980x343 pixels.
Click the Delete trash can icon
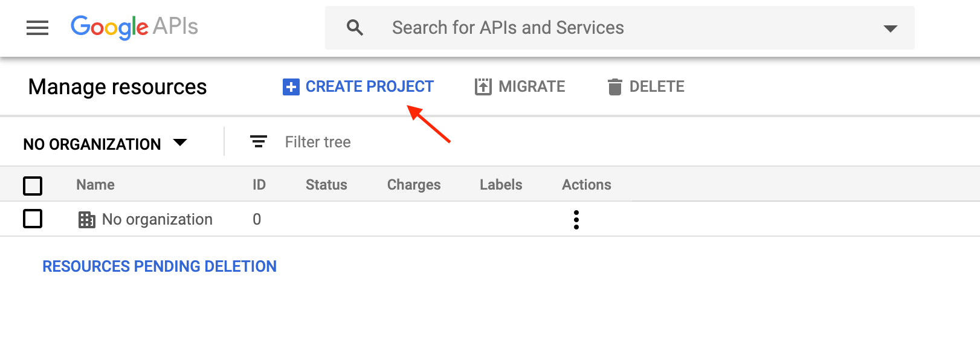(x=614, y=87)
